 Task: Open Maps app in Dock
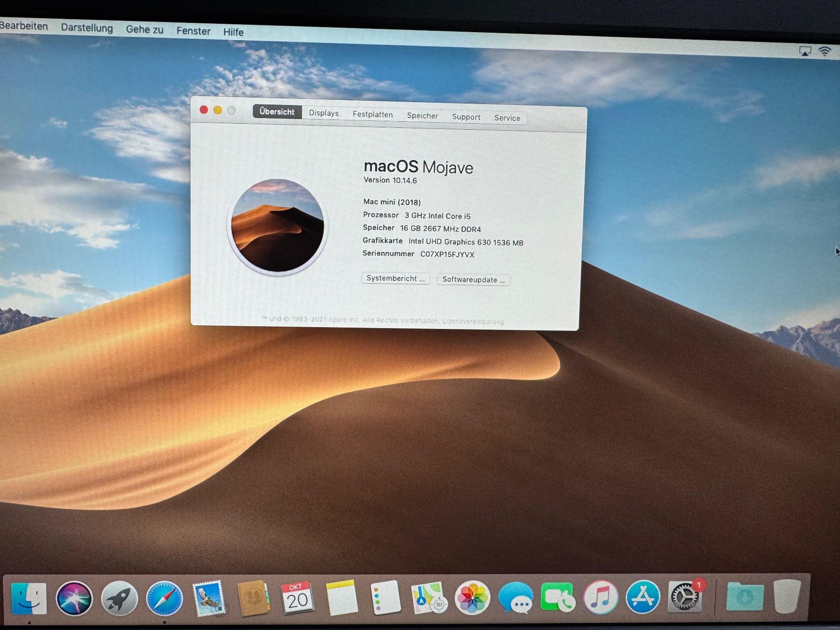click(x=429, y=598)
